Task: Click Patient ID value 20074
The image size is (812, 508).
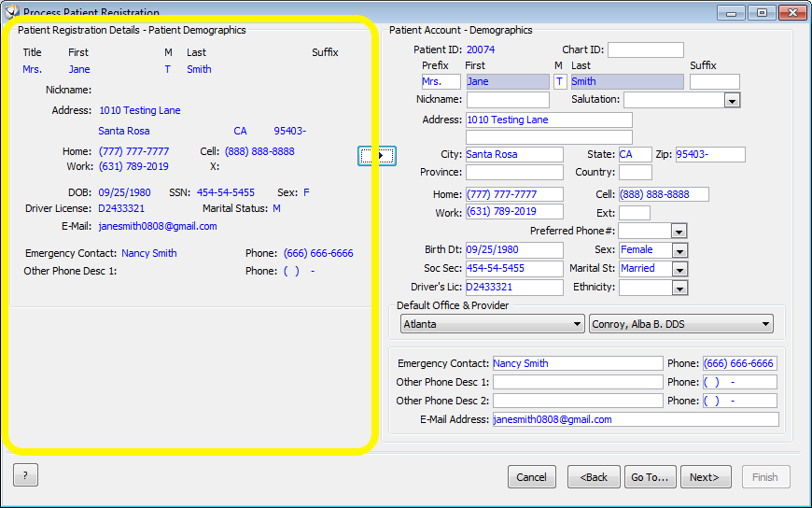Action: coord(481,49)
